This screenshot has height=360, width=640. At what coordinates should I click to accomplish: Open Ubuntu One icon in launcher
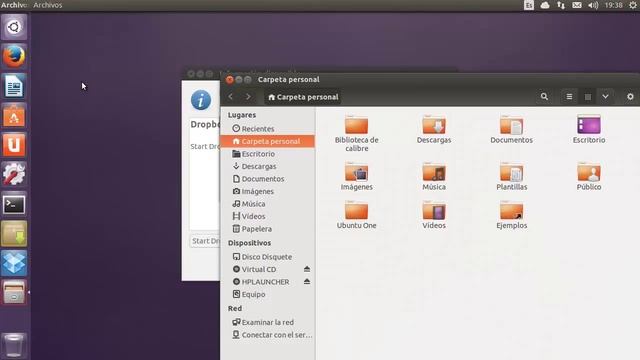click(14, 145)
